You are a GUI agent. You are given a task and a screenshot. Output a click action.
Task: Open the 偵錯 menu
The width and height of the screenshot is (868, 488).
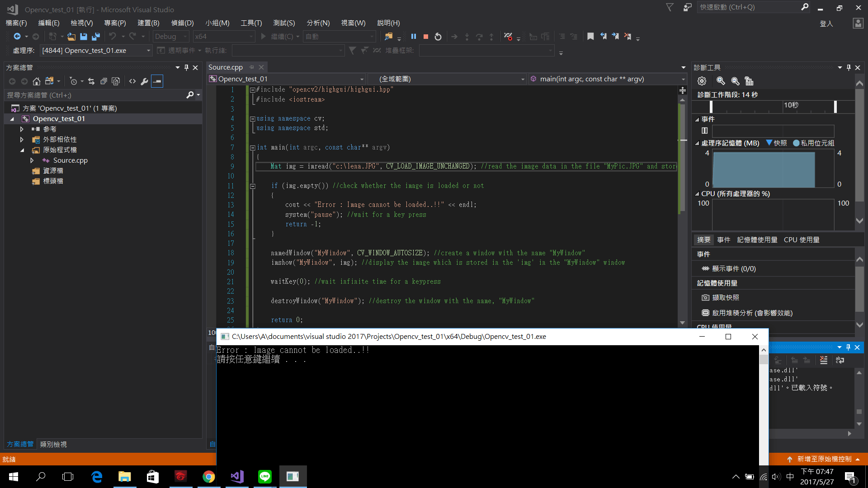pyautogui.click(x=183, y=23)
